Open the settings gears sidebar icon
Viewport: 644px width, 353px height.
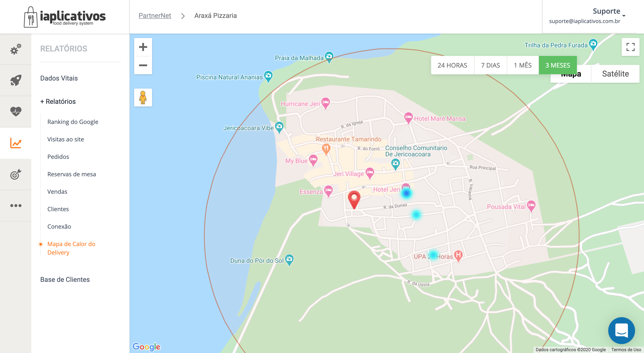click(x=16, y=49)
